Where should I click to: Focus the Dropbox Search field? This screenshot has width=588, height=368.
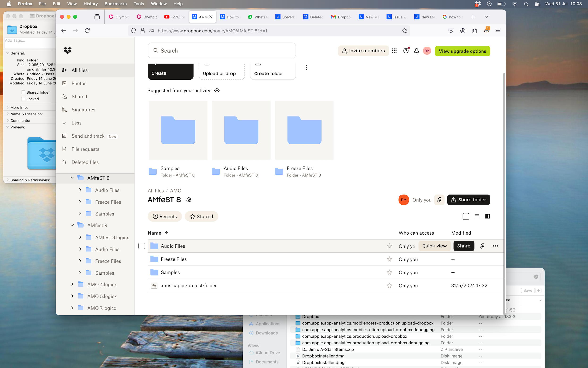221,51
